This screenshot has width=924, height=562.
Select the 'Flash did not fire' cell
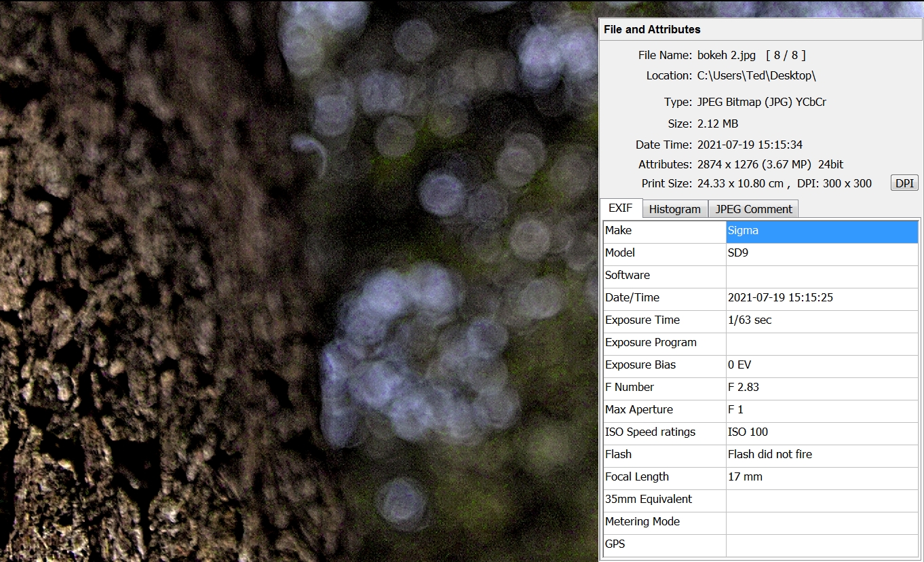(822, 455)
